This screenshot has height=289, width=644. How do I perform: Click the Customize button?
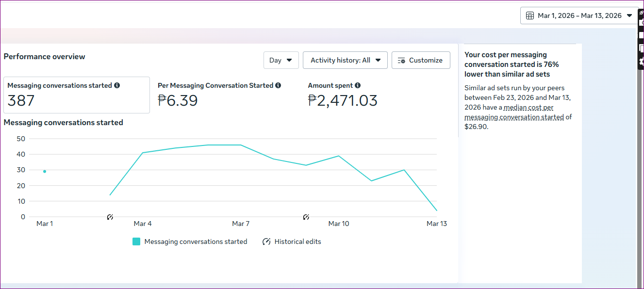[x=421, y=60]
